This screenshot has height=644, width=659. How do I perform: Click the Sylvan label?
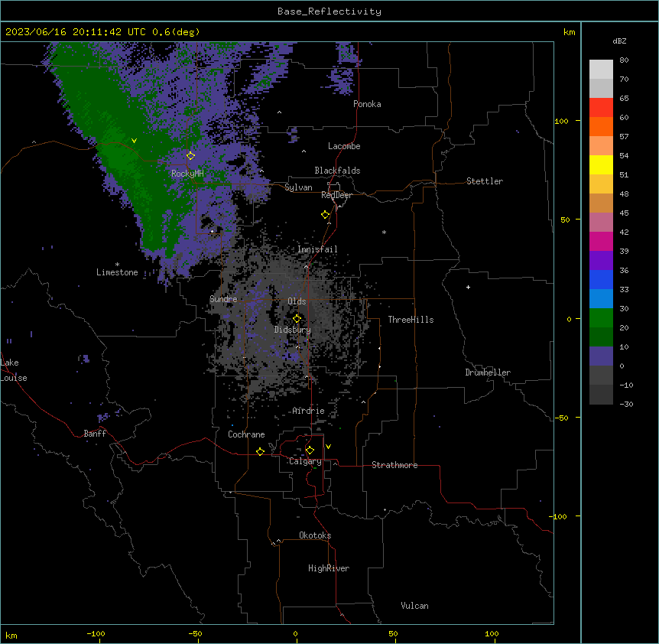(x=298, y=187)
